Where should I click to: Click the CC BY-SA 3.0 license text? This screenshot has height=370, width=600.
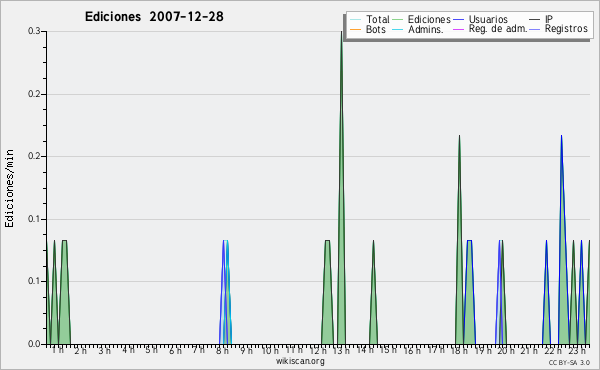569,362
